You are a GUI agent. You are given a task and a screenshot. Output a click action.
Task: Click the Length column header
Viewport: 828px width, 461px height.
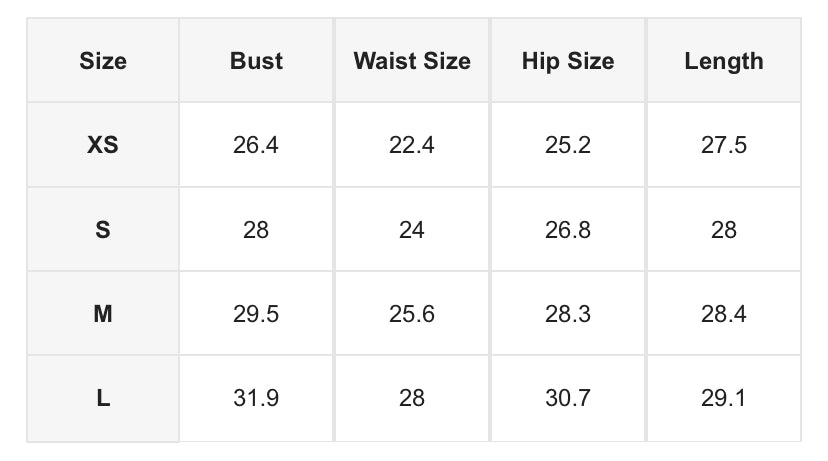tap(724, 61)
